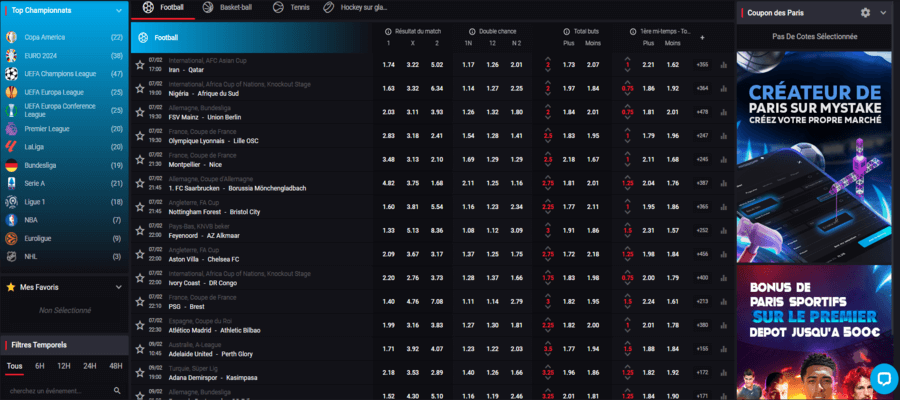Raise total goals line for Iran - Qatar
This screenshot has width=900, height=400.
tap(548, 59)
